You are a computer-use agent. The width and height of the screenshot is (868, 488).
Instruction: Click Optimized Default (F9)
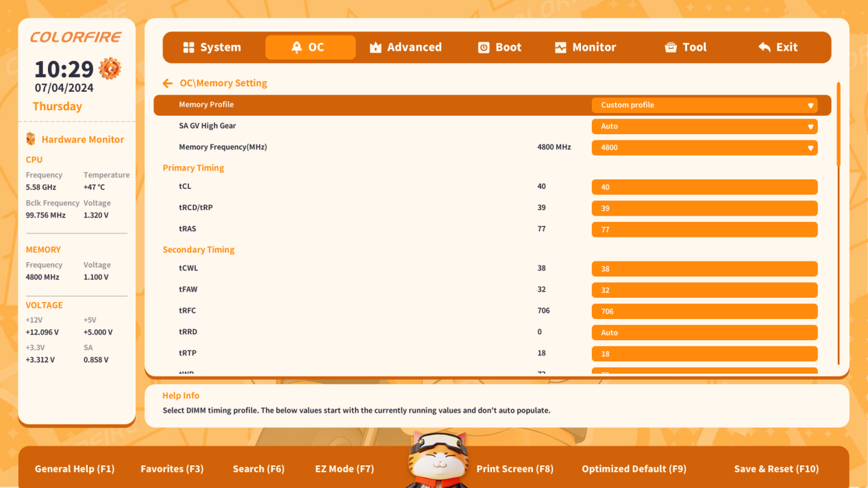pos(634,469)
